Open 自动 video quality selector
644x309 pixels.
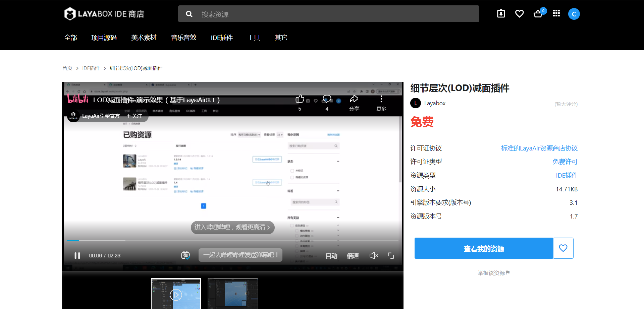pyautogui.click(x=331, y=256)
